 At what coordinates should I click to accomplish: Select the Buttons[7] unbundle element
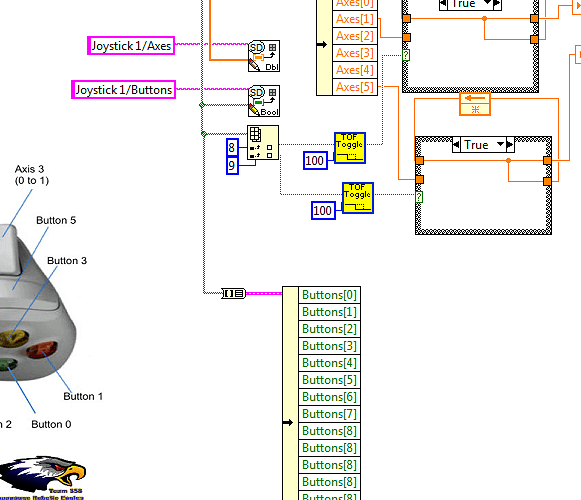coord(329,414)
